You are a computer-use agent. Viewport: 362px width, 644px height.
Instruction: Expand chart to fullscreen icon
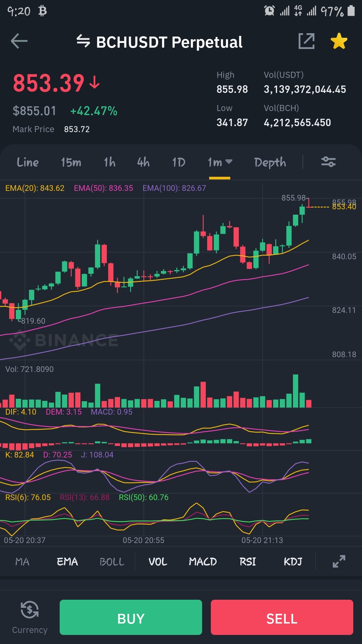(339, 561)
